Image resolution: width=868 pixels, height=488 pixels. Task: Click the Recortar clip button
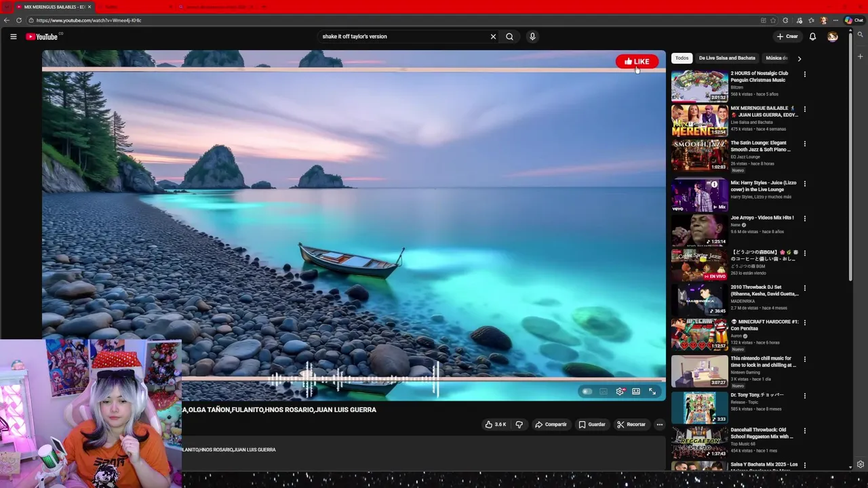pyautogui.click(x=631, y=425)
